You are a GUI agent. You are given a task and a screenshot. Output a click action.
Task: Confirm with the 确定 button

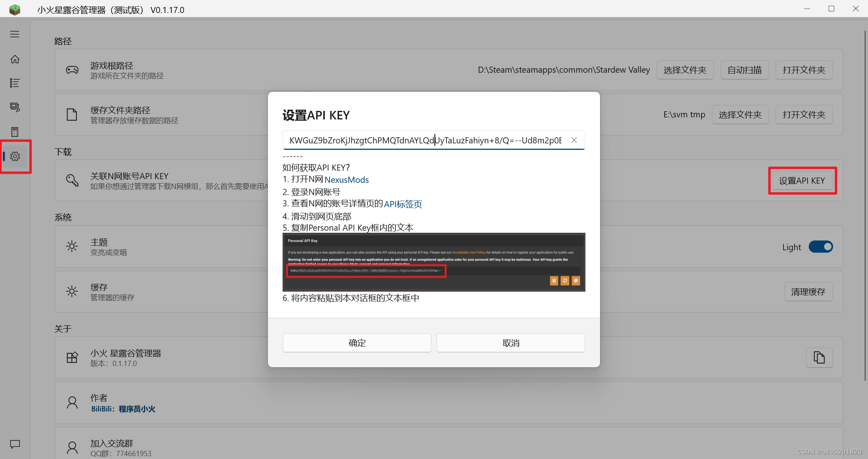coord(357,343)
